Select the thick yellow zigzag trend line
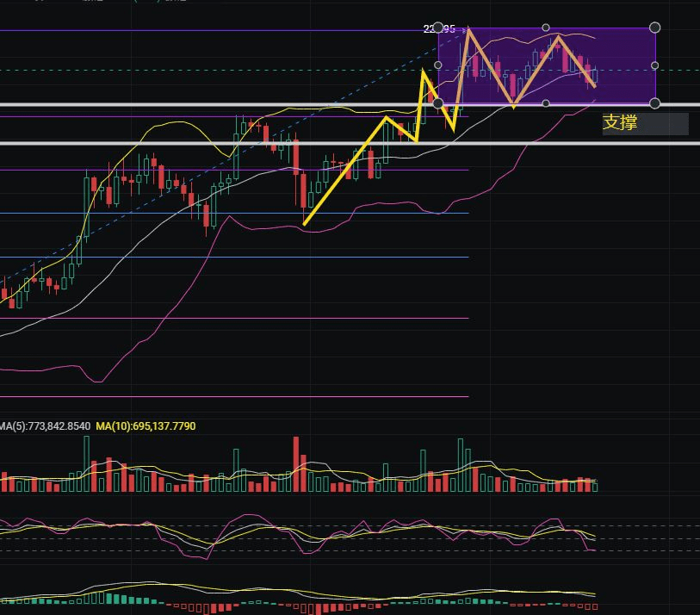The width and height of the screenshot is (700, 615). [344, 171]
